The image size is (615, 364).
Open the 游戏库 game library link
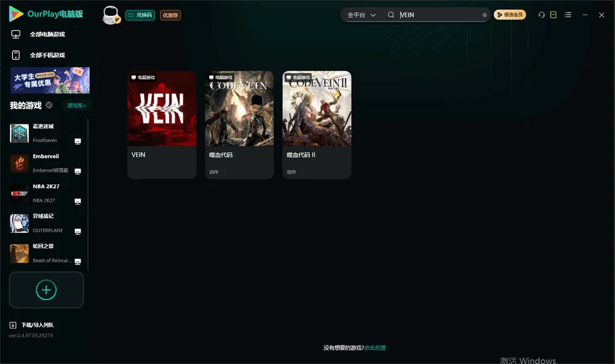tap(76, 106)
